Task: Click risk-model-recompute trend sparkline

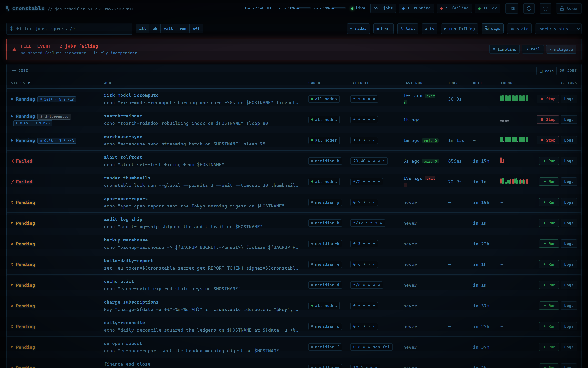Action: tap(514, 98)
